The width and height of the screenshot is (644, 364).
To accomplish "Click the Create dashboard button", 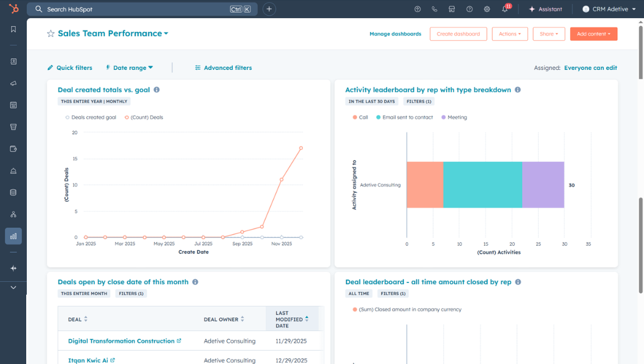I will point(458,34).
